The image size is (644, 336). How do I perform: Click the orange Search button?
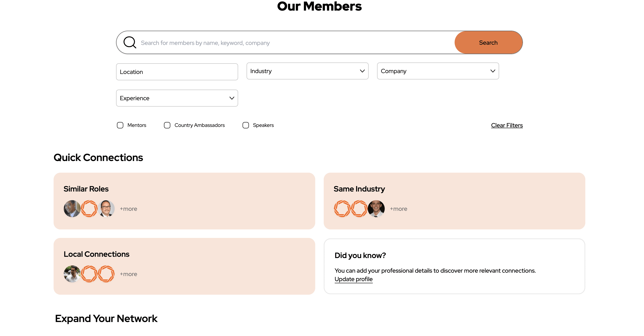tap(488, 43)
